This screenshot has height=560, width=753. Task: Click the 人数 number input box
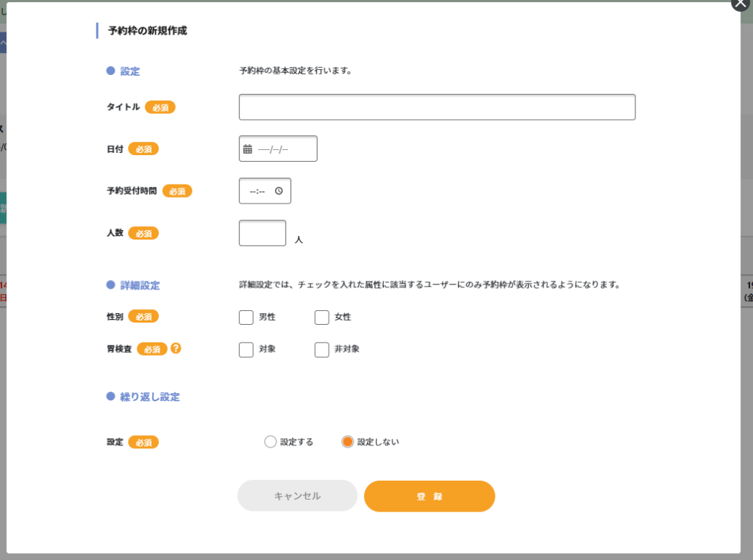coord(263,233)
